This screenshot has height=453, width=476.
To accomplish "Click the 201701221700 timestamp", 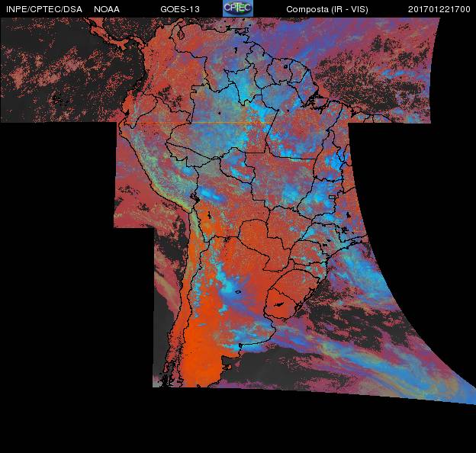I will [x=439, y=9].
